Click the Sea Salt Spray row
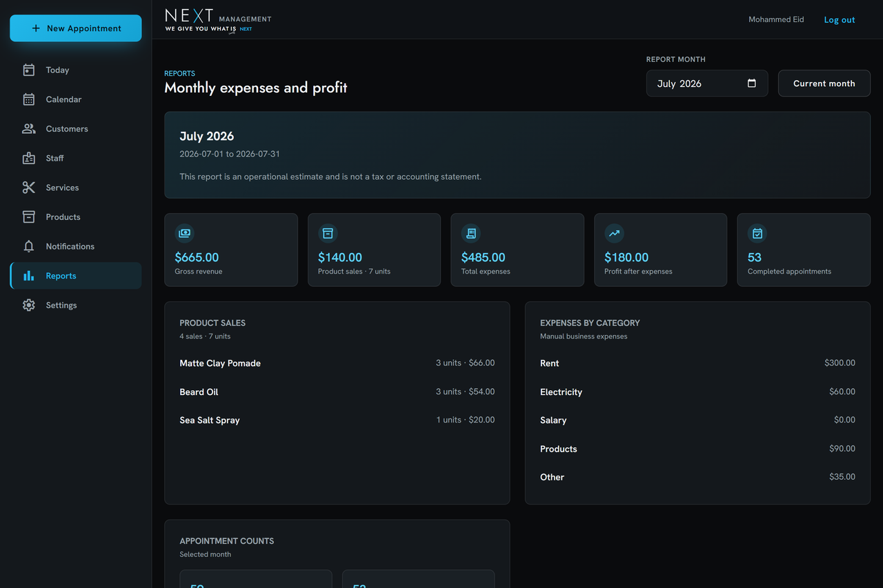 click(337, 420)
